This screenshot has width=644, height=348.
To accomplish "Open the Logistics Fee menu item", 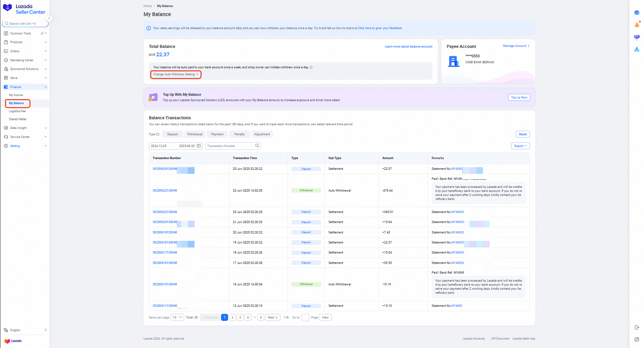I will (17, 111).
